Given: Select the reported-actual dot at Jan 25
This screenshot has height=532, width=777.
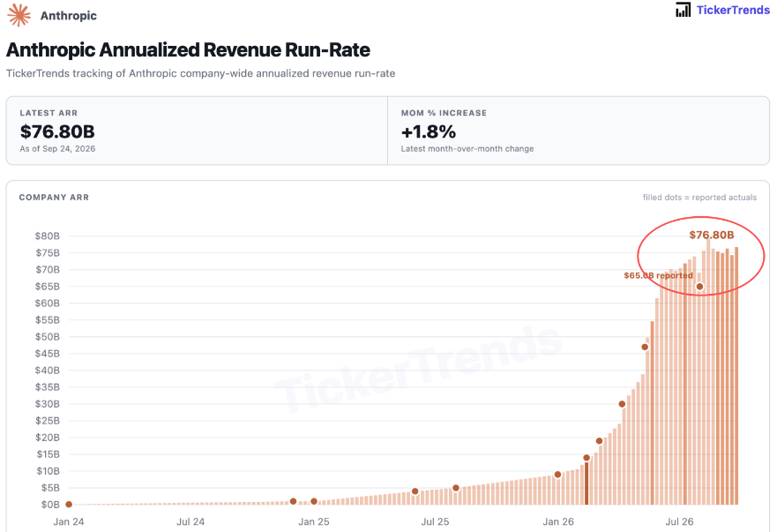Looking at the screenshot, I should (x=314, y=501).
